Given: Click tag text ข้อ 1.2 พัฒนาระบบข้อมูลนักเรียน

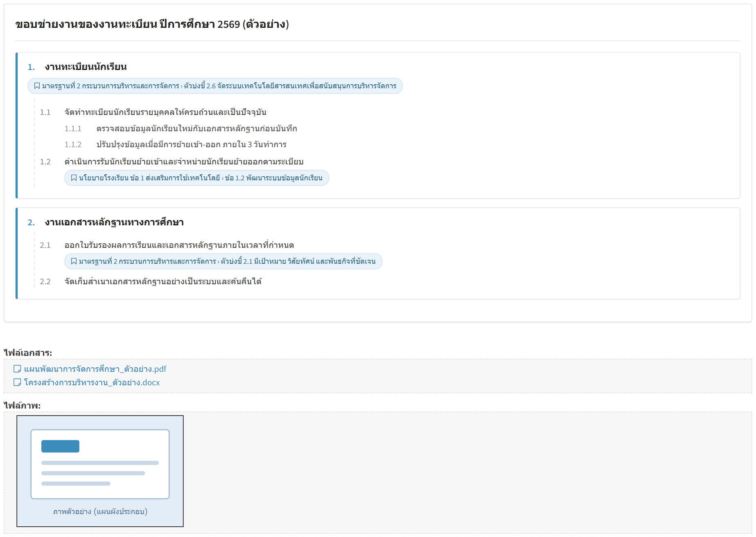Looking at the screenshot, I should coord(273,178).
